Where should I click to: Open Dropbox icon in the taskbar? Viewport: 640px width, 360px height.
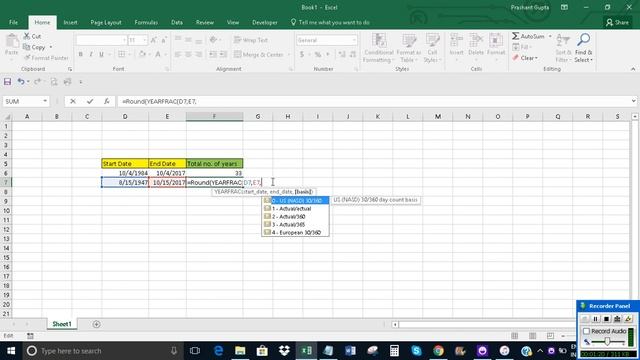284,351
